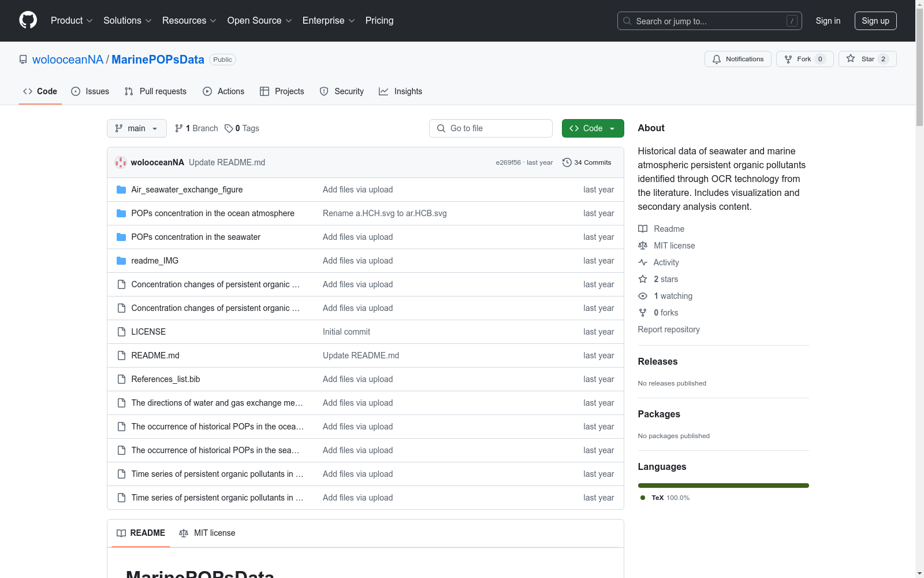Click the TeX language bar

(724, 486)
